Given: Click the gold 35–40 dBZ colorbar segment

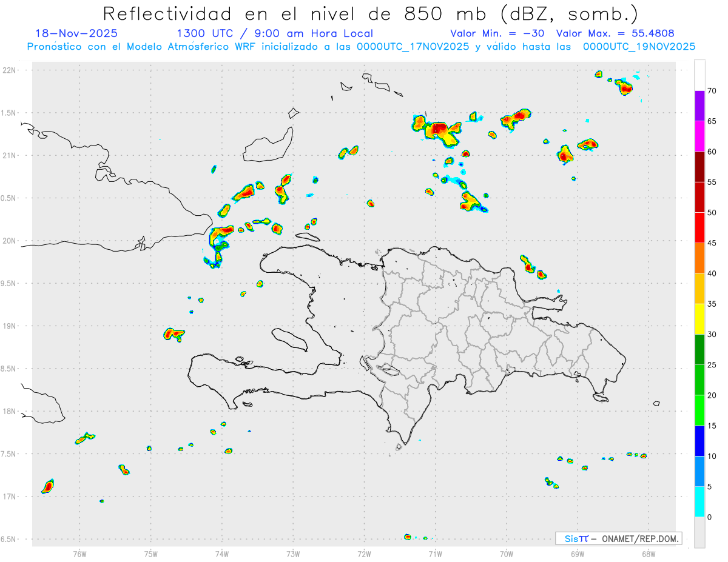Looking at the screenshot, I should click(x=699, y=289).
